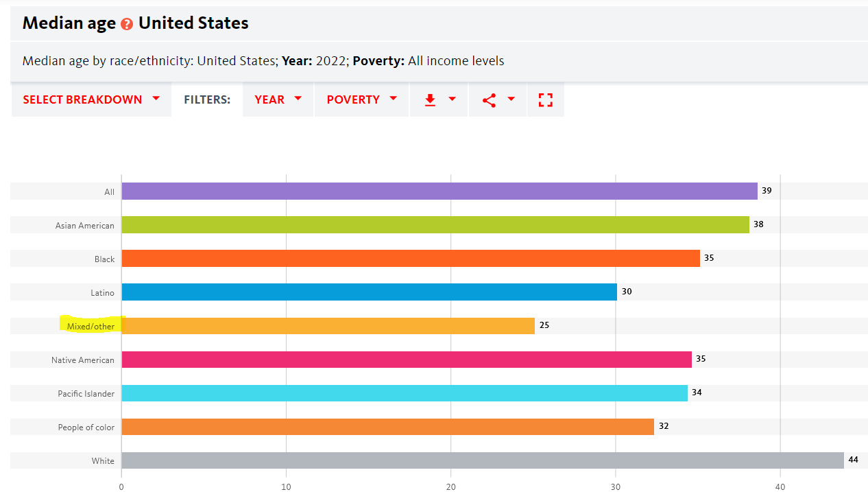Image resolution: width=868 pixels, height=492 pixels.
Task: Click the pink Native American bar
Action: pos(407,359)
